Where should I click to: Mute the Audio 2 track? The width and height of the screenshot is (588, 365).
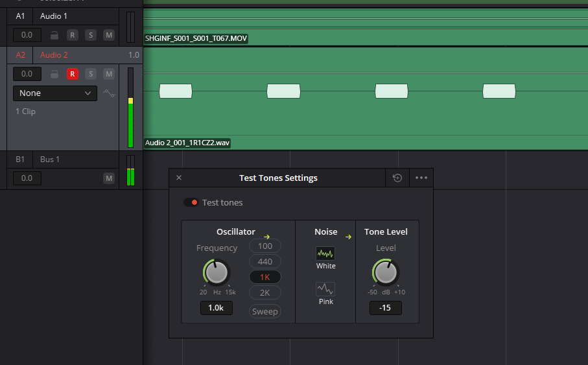point(109,74)
